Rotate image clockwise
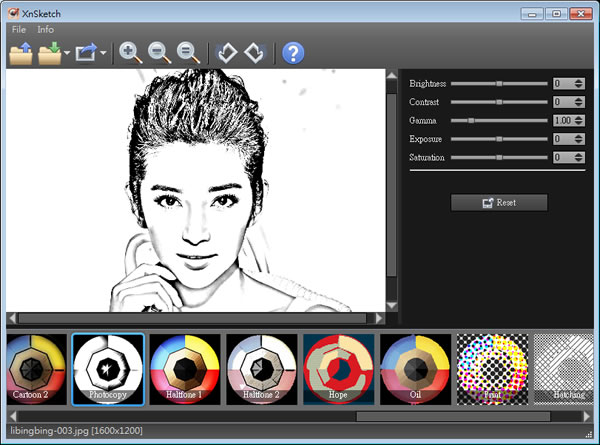The image size is (600, 445). pyautogui.click(x=254, y=53)
